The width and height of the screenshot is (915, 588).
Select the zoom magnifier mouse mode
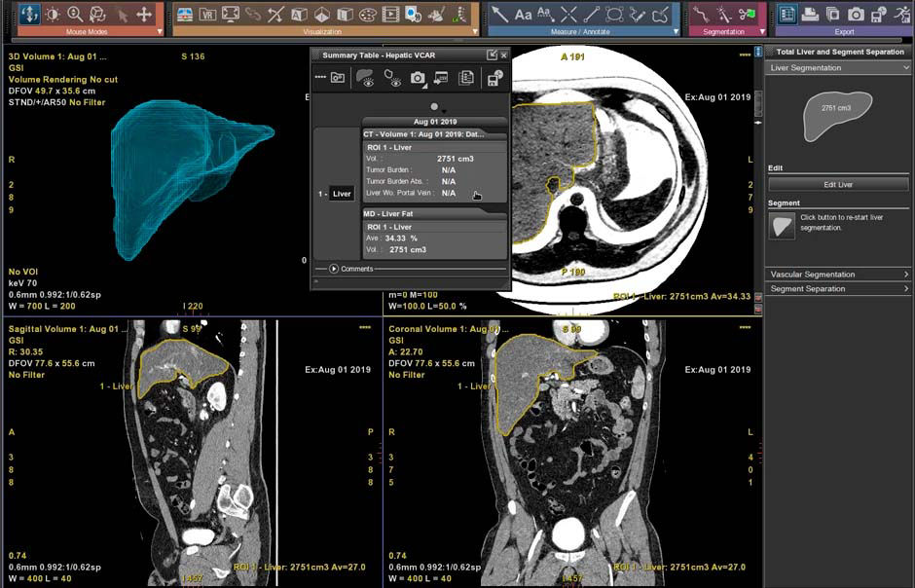[75, 15]
